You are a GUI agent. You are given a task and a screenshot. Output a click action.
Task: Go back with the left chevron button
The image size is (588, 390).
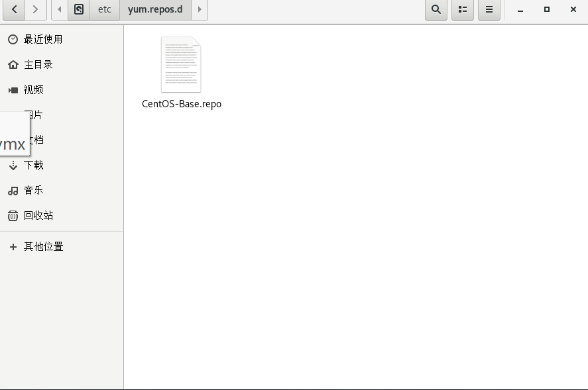(14, 9)
